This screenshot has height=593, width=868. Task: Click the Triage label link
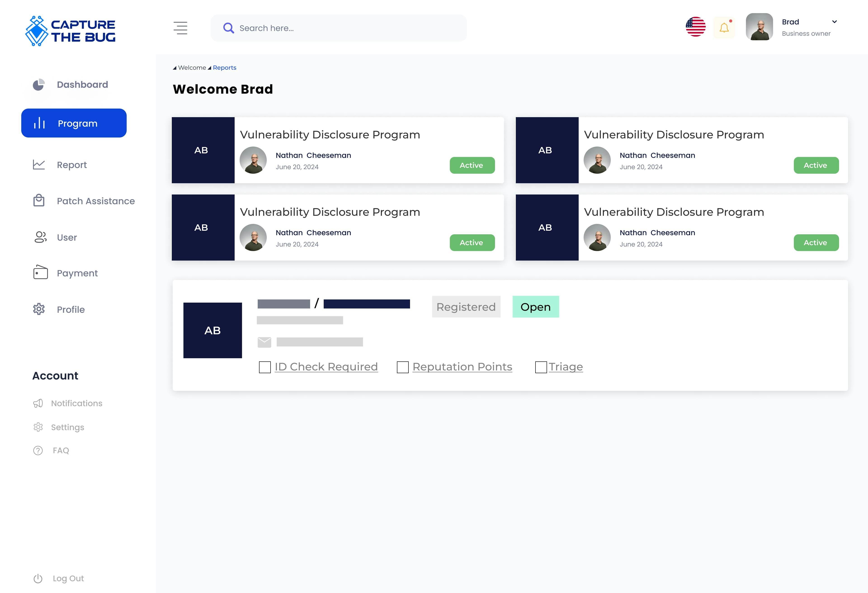coord(566,367)
